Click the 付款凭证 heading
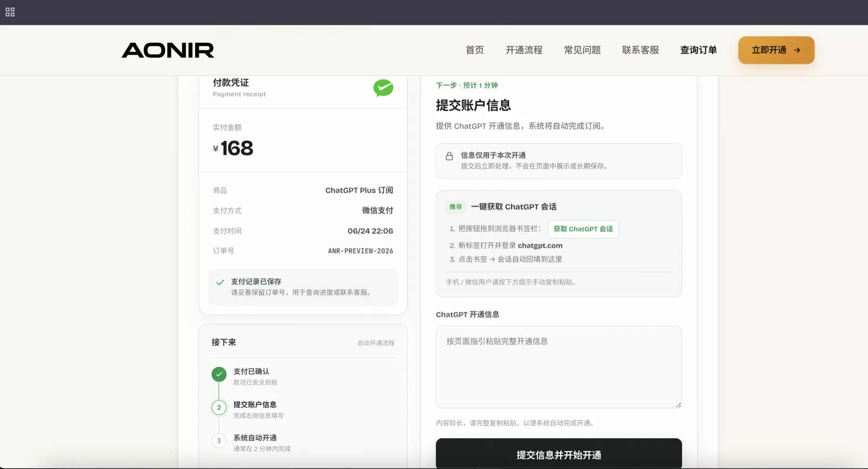Viewport: 868px width, 469px height. click(x=231, y=83)
